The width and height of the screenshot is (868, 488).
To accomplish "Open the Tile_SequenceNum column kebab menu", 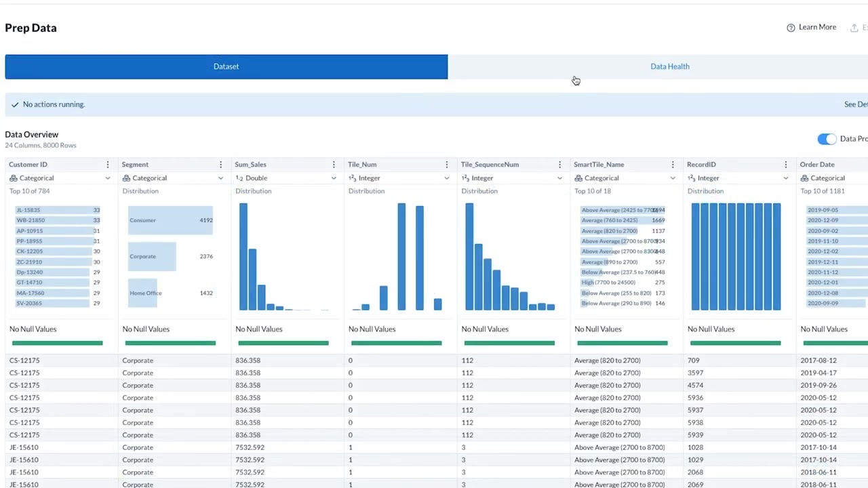I will click(559, 165).
